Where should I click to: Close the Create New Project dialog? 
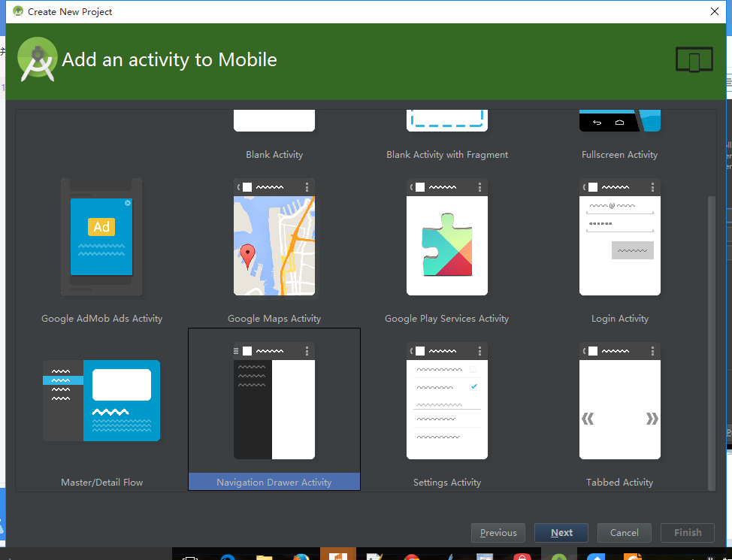(714, 11)
